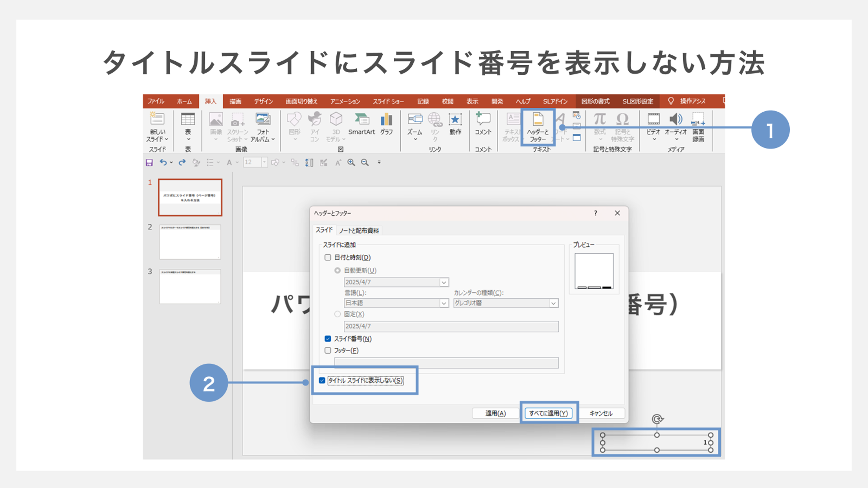
Task: Toggle Don't show on title slide checkbox
Action: 322,381
